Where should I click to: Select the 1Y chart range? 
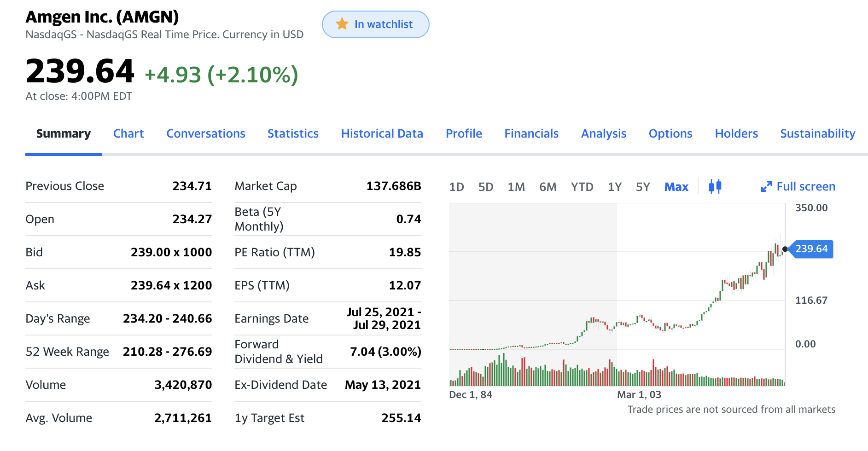tap(615, 187)
